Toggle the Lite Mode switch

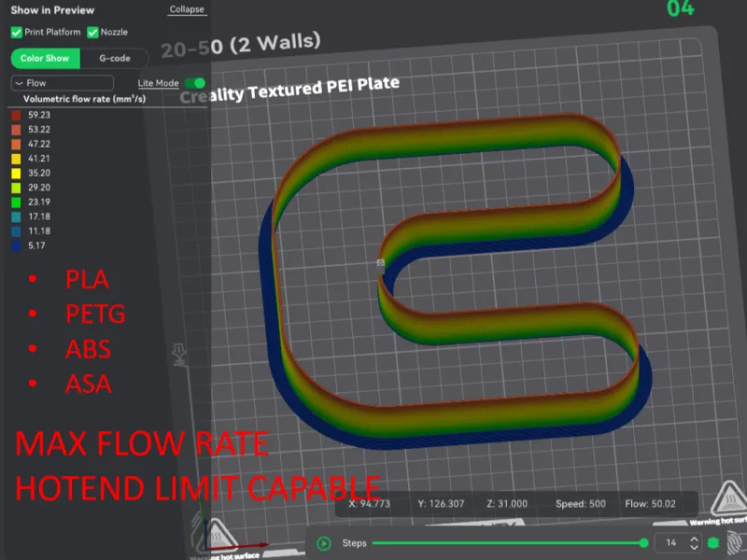tap(195, 83)
